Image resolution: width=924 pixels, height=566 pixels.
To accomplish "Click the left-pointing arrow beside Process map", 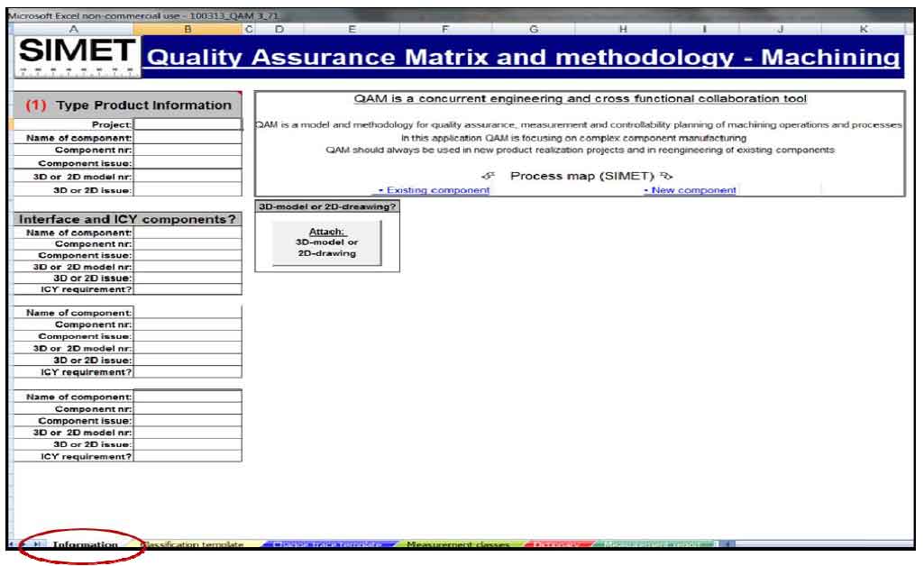I will [488, 176].
